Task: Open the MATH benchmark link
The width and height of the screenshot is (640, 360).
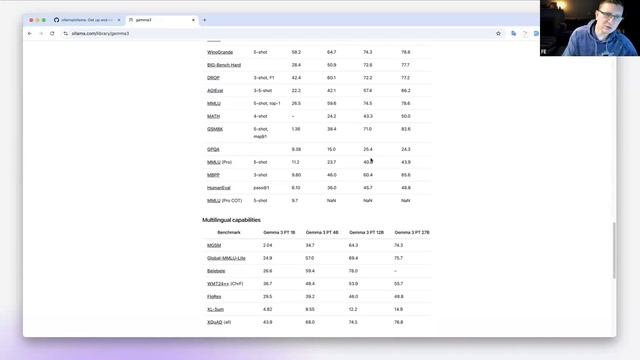Action: 213,116
